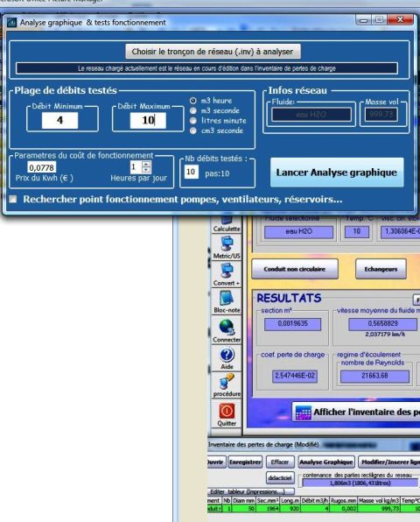This screenshot has height=522, width=420.
Task: Select the m3 seconde radio option
Action: pos(193,110)
